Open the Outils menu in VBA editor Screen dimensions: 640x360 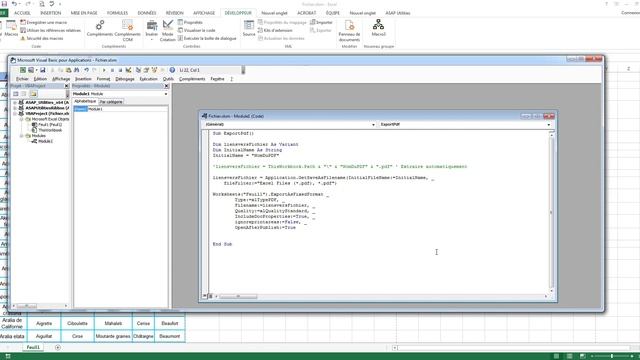(x=168, y=79)
